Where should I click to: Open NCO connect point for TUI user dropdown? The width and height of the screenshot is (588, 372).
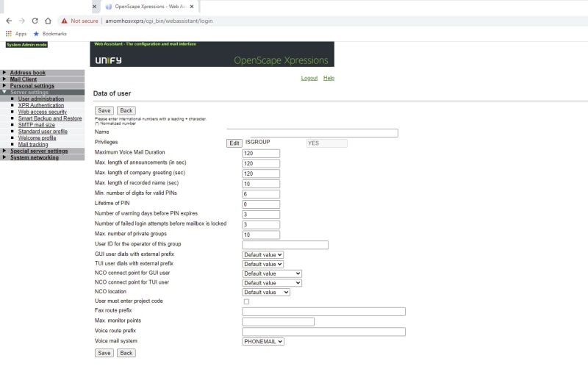[x=272, y=283]
